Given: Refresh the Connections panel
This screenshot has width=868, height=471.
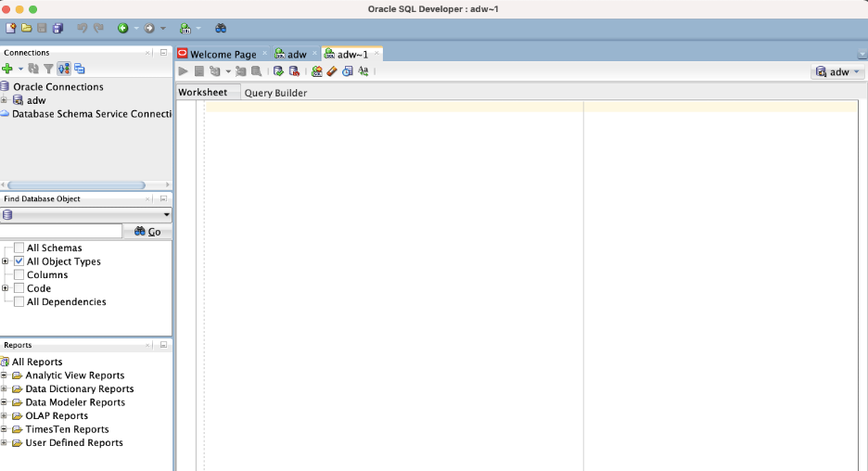Looking at the screenshot, I should pos(33,69).
